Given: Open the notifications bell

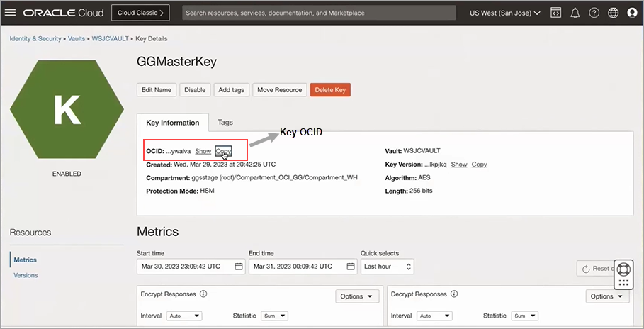Looking at the screenshot, I should [x=575, y=13].
